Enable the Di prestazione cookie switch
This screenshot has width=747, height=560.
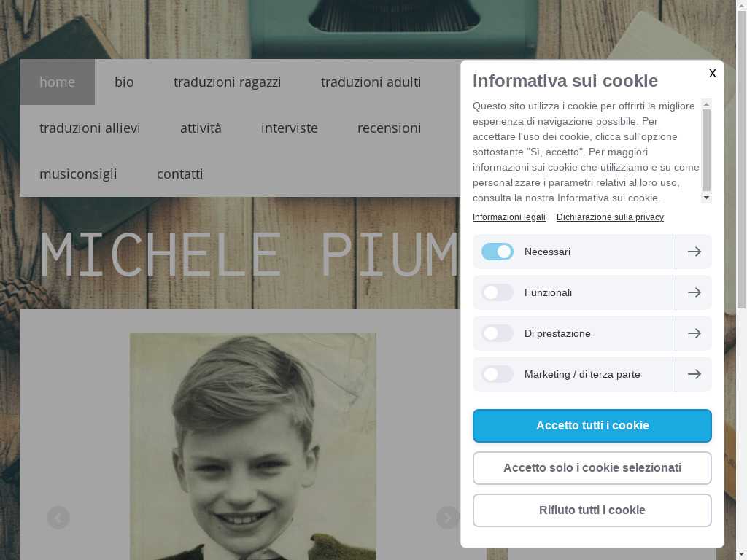click(498, 333)
